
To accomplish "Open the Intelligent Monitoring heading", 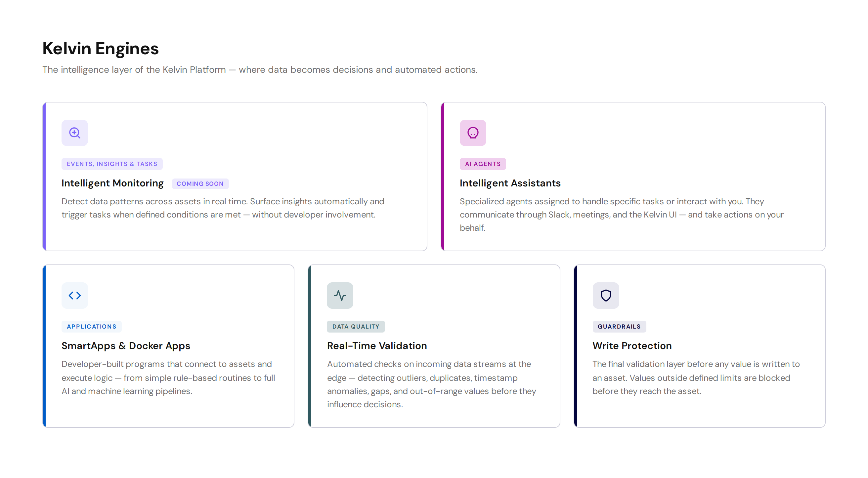I will click(x=112, y=183).
